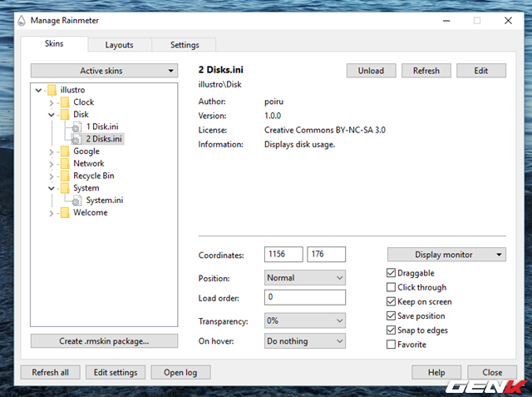The image size is (532, 397).
Task: Click the illustro folder icon
Action: (52, 90)
